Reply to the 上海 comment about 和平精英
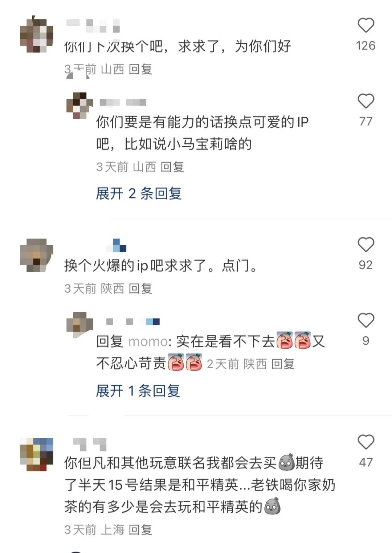The image size is (392, 553). (x=140, y=530)
